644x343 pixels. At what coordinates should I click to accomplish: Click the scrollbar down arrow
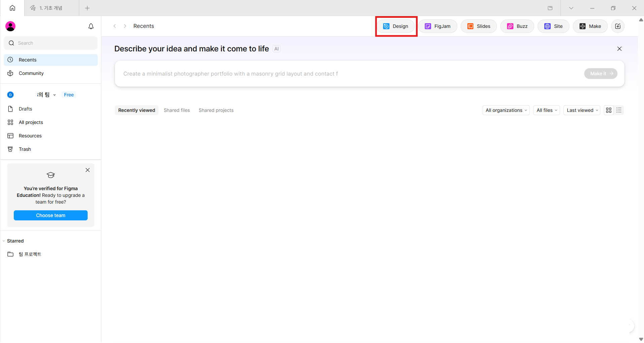coord(641,339)
